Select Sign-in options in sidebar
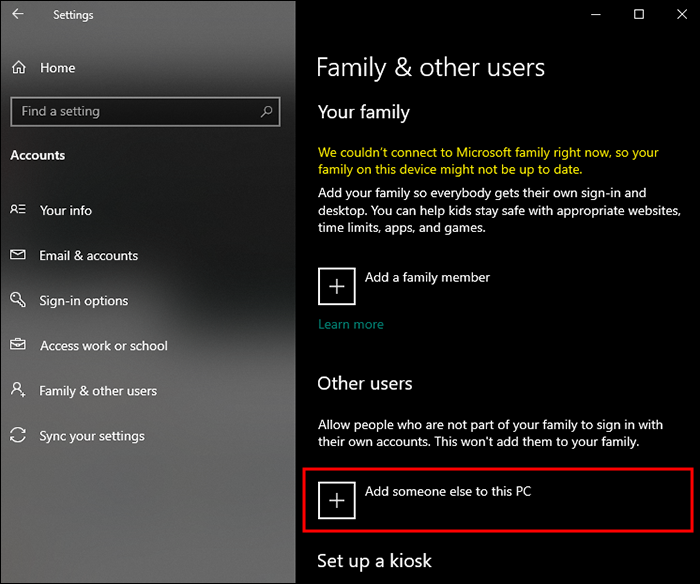The height and width of the screenshot is (584, 700). pyautogui.click(x=84, y=300)
